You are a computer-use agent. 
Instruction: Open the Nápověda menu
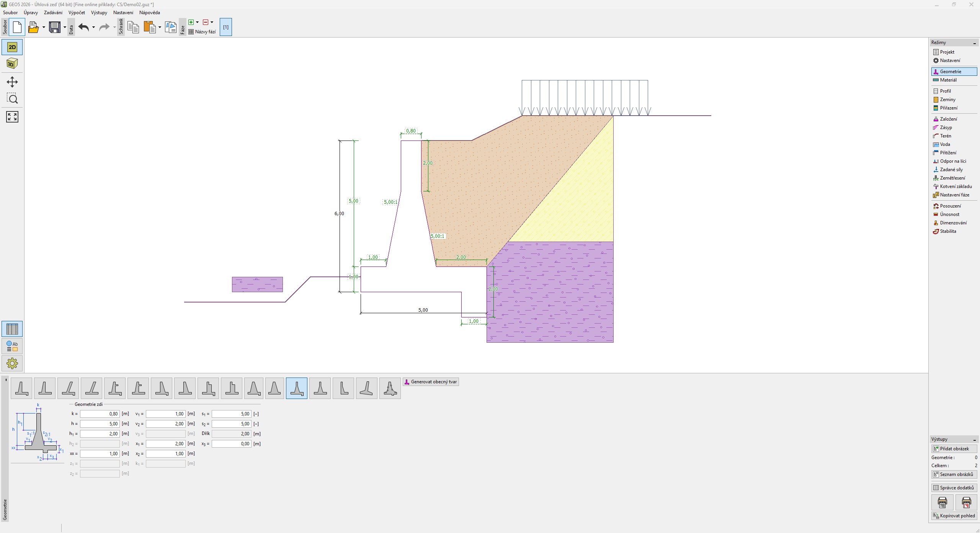[149, 13]
